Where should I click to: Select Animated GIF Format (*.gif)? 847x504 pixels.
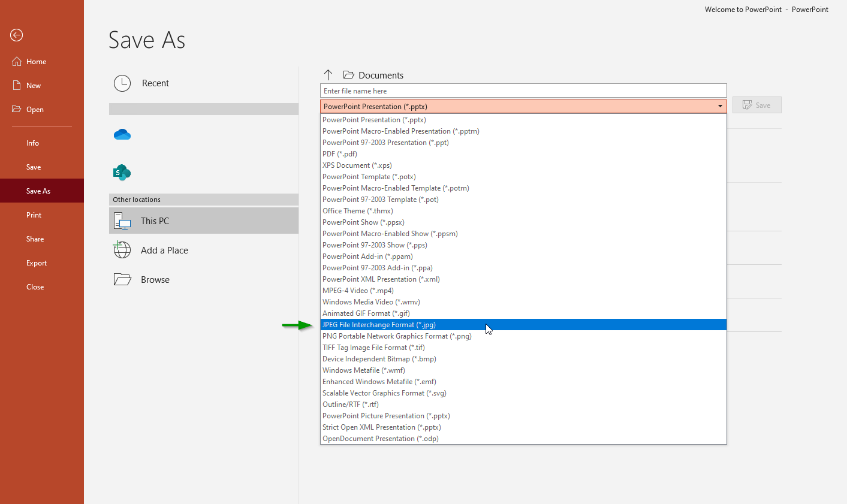coord(523,313)
